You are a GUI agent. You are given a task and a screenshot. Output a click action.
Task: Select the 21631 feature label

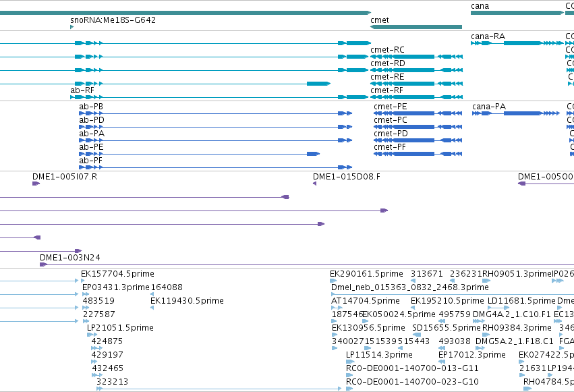[533, 368]
